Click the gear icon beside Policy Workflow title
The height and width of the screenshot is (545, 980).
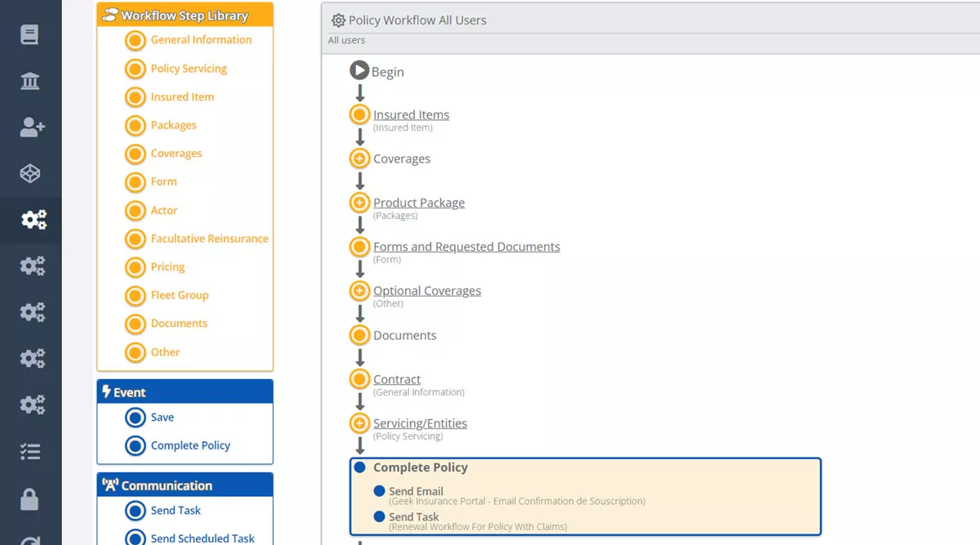pyautogui.click(x=338, y=20)
